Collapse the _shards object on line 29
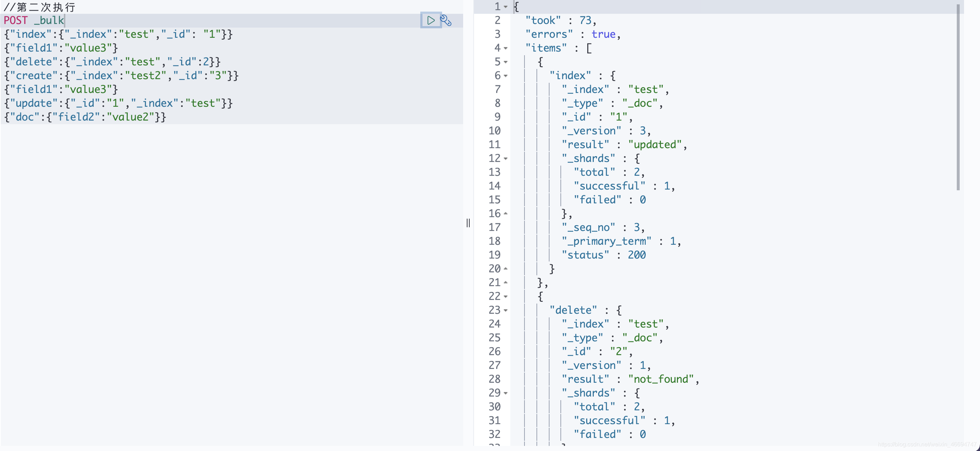The width and height of the screenshot is (980, 451). click(x=506, y=393)
